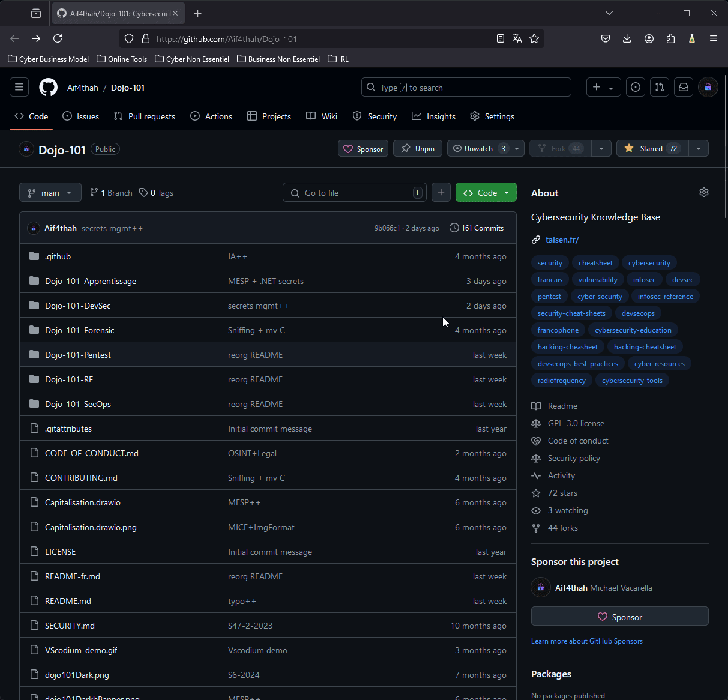The height and width of the screenshot is (700, 728).
Task: Open the Unwatch notifications dropdown
Action: (x=486, y=148)
